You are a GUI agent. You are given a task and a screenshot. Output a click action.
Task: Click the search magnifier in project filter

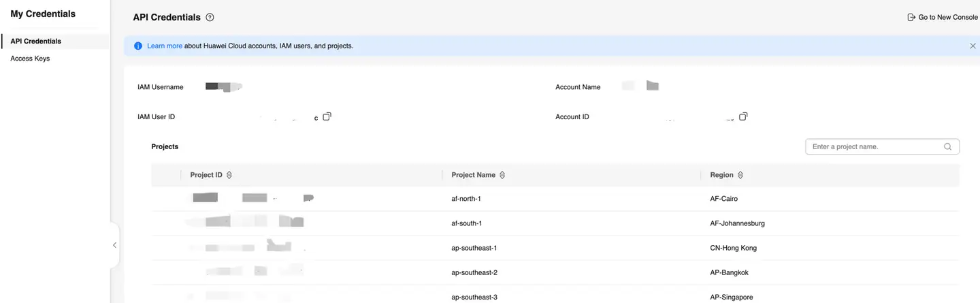(x=947, y=147)
